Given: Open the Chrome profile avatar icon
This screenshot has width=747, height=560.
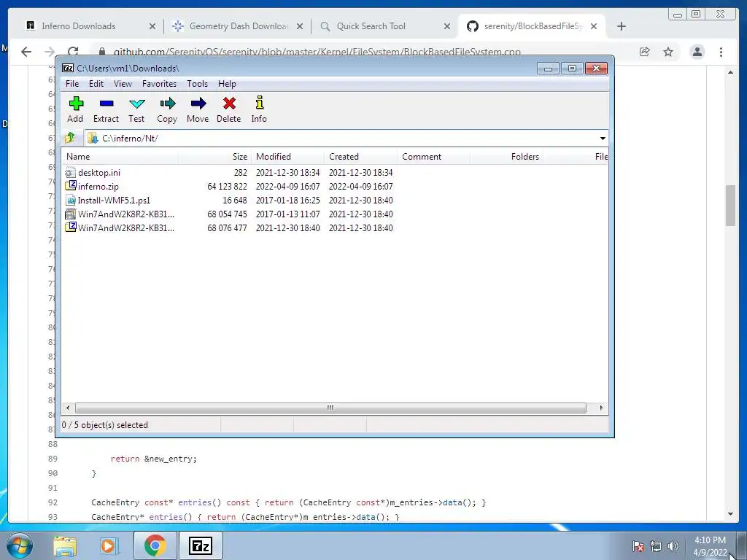Looking at the screenshot, I should pyautogui.click(x=697, y=52).
